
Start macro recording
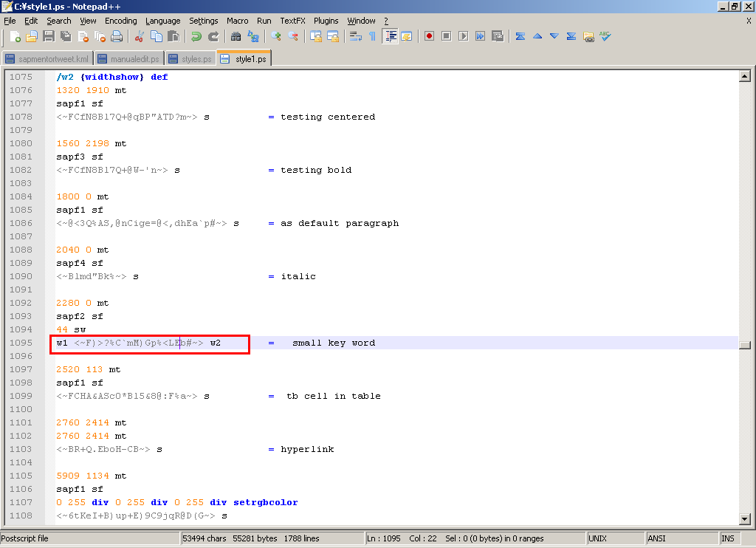[428, 35]
